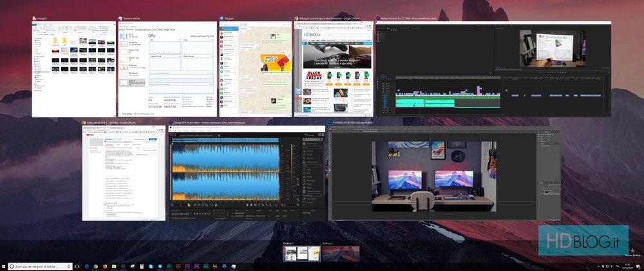Focus the 'Scrivi qui per eseguire la ricerca' box
Viewport: 644px width, 271px height.
click(x=40, y=266)
